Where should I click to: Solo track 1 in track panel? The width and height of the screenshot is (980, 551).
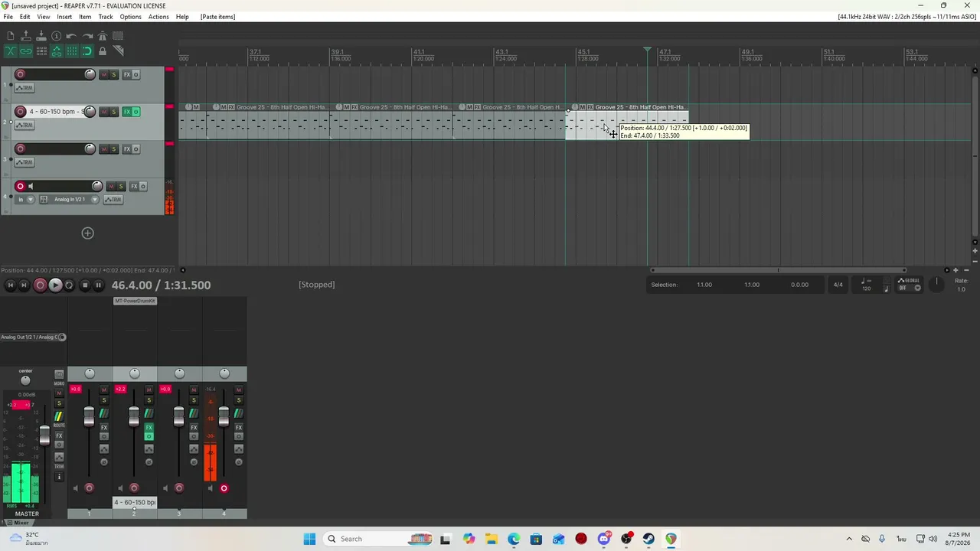coord(114,74)
